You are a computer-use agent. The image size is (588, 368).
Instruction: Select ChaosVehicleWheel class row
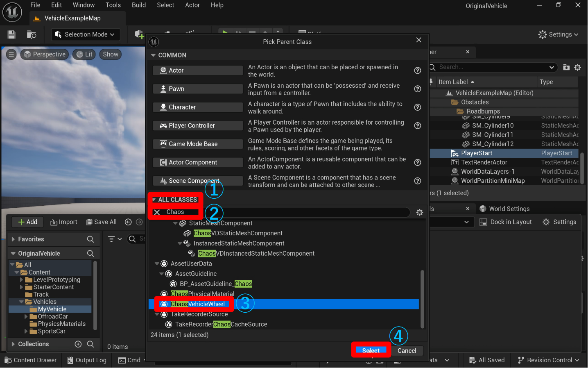(283, 304)
